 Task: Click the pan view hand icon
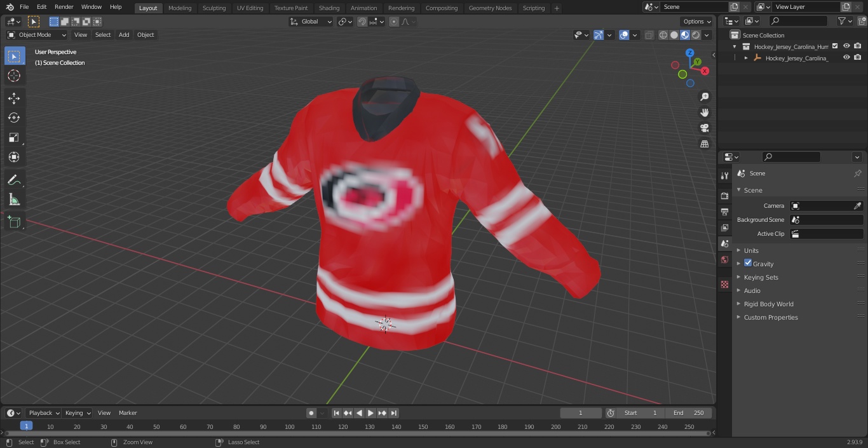click(x=704, y=112)
